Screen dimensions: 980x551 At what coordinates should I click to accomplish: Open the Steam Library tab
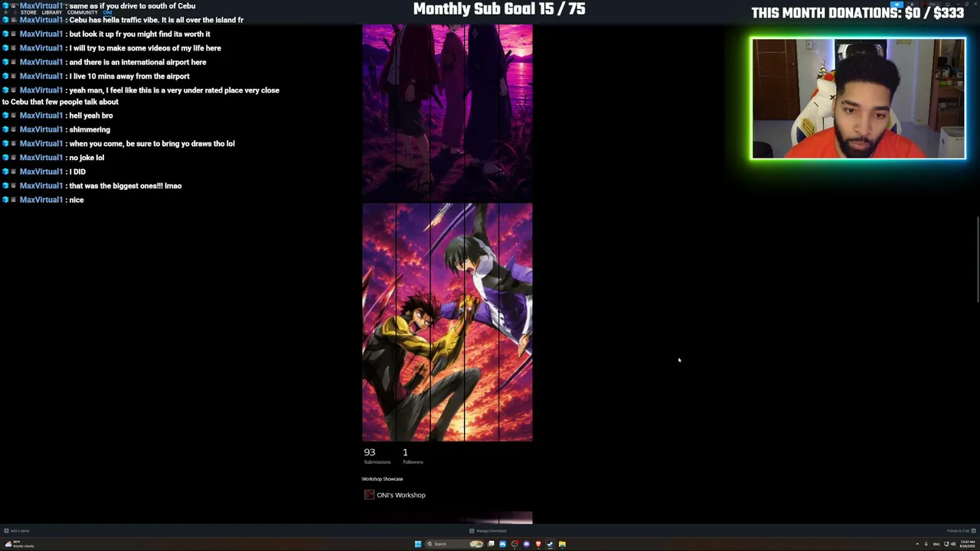[52, 12]
